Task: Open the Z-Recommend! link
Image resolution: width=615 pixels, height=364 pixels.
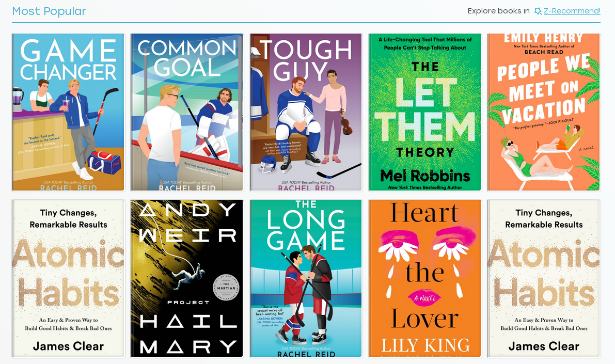Action: tap(572, 11)
